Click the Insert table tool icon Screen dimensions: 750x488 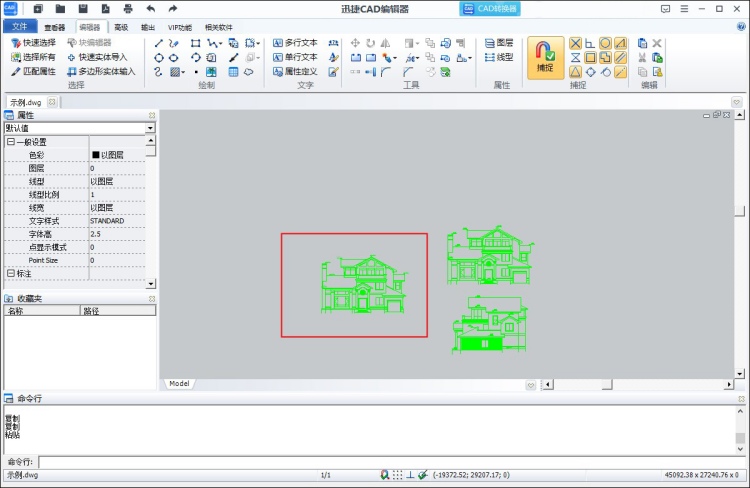(233, 72)
